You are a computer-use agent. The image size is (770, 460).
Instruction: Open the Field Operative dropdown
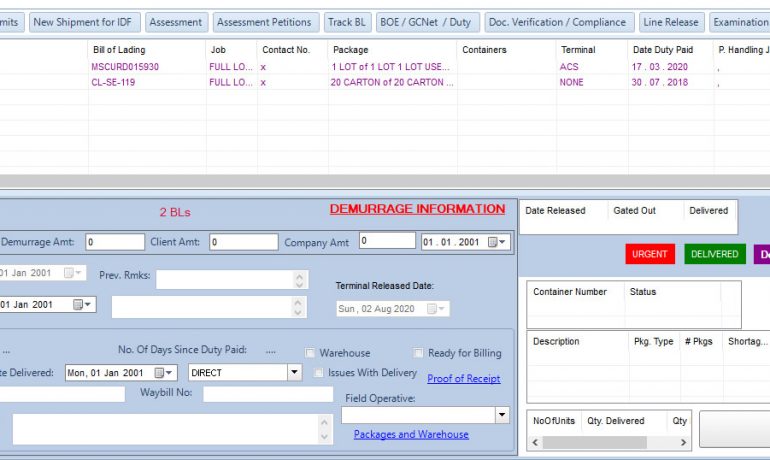[x=501, y=415]
